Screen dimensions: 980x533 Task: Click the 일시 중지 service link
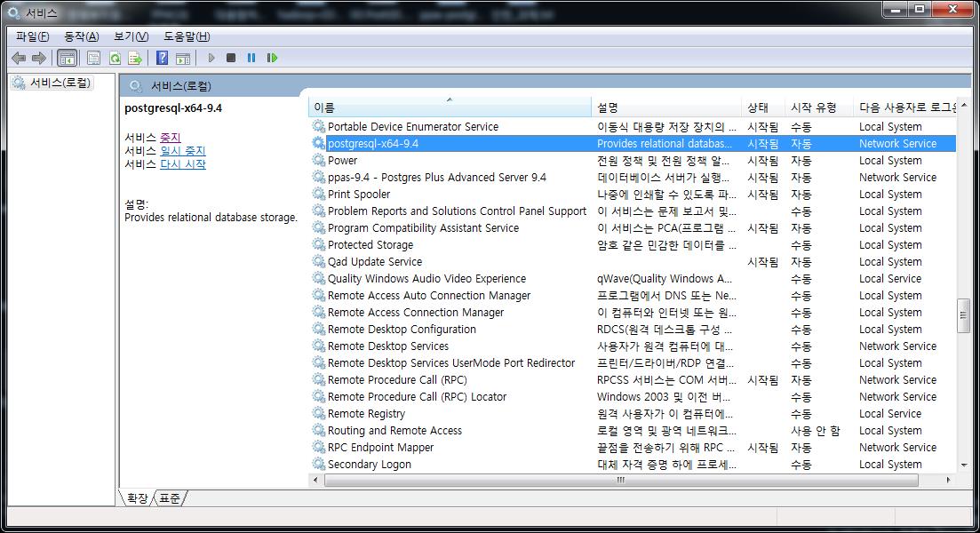point(182,151)
